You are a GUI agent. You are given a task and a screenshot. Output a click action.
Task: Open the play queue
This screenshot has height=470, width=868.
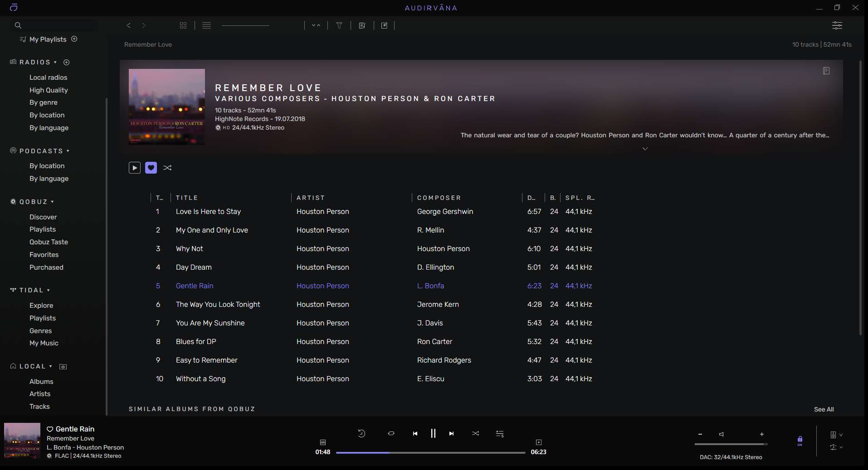[x=500, y=434]
